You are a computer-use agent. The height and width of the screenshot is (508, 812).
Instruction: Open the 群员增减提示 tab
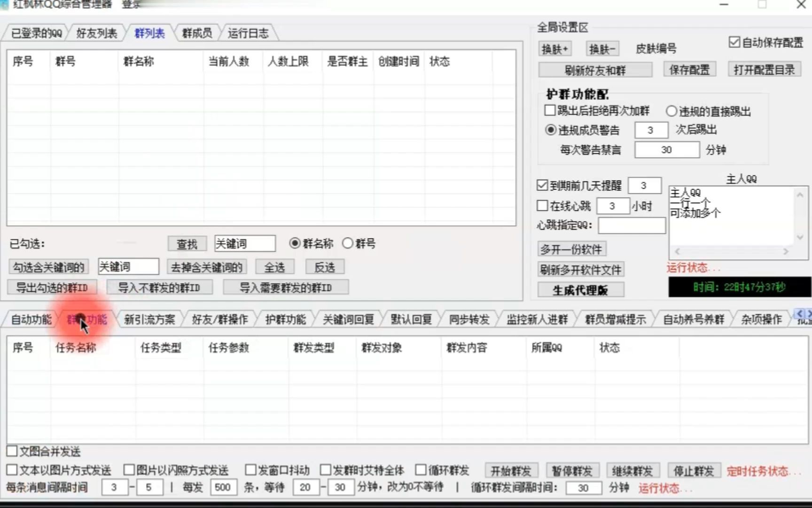[615, 320]
